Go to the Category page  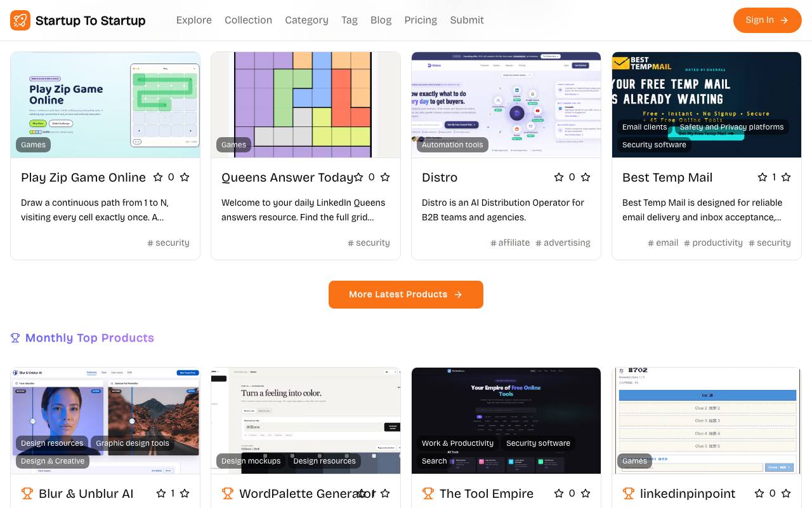coord(306,20)
